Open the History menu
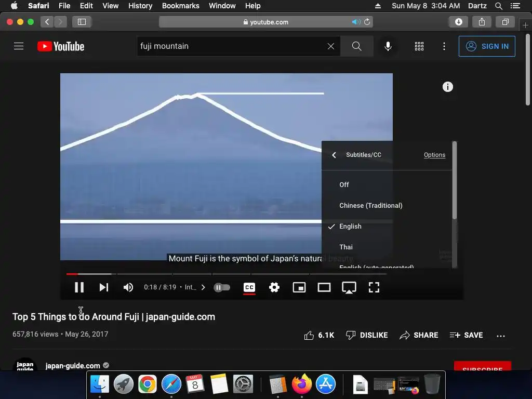The height and width of the screenshot is (399, 532). [140, 6]
